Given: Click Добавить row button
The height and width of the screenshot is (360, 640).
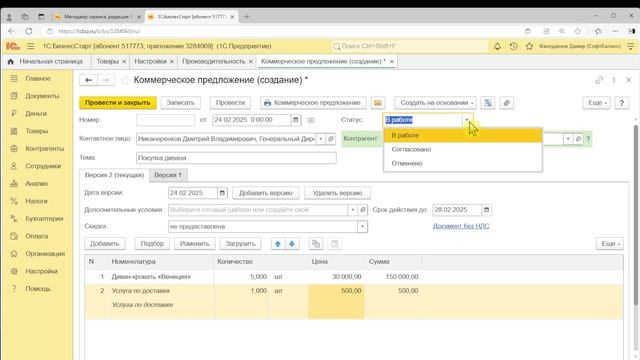Looking at the screenshot, I should (x=104, y=244).
